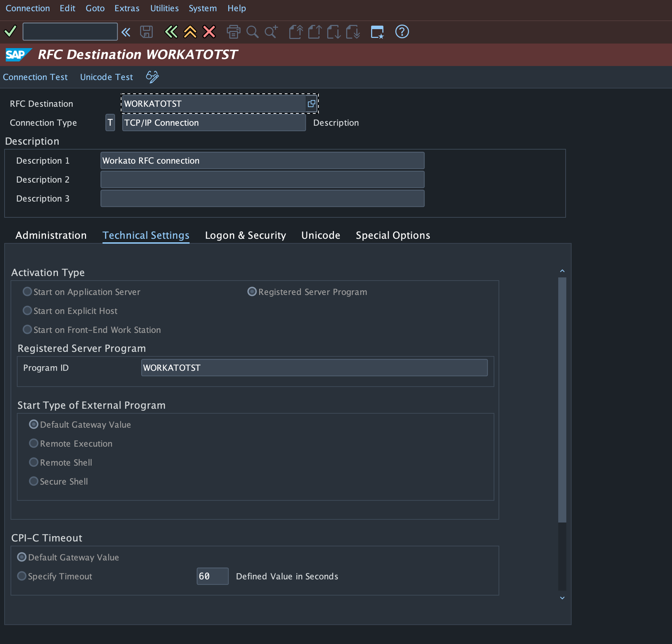
Task: Click the Technical Settings vertical scrollbar
Action: 562,400
